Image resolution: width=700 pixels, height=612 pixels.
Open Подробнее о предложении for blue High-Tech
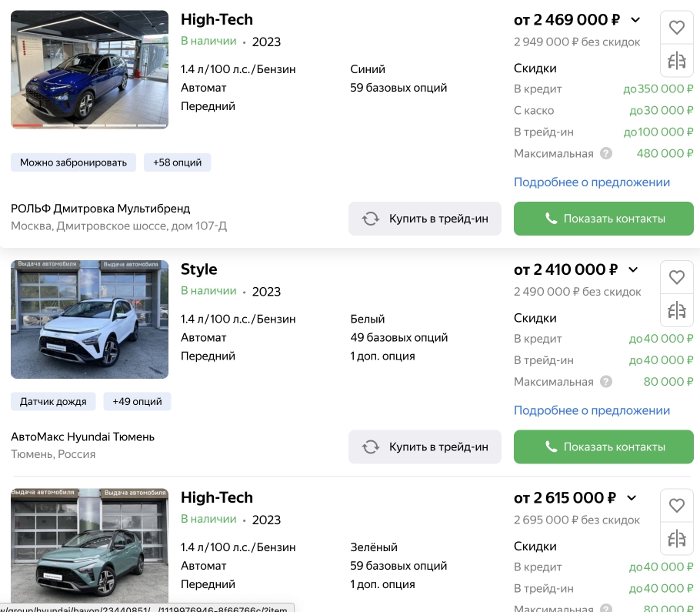[592, 182]
